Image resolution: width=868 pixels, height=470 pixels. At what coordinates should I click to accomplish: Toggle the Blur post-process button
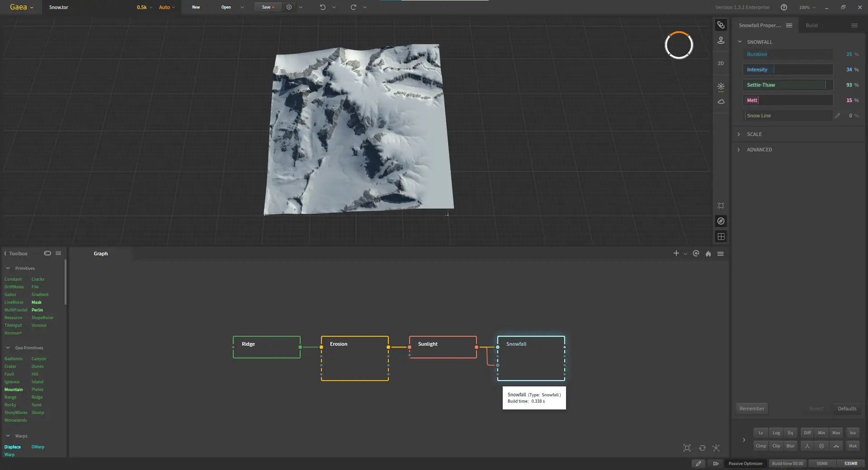pos(790,446)
